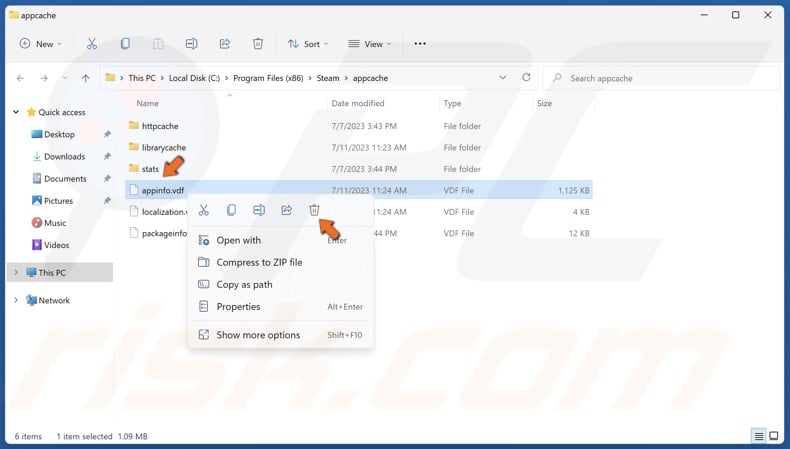Choose Copy as path
This screenshot has height=449, width=790.
point(281,285)
